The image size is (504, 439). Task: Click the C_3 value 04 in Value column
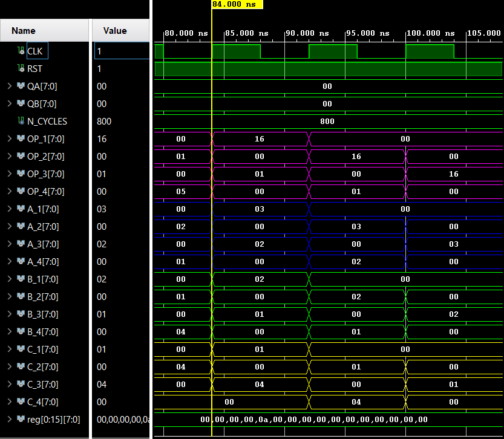pos(102,385)
